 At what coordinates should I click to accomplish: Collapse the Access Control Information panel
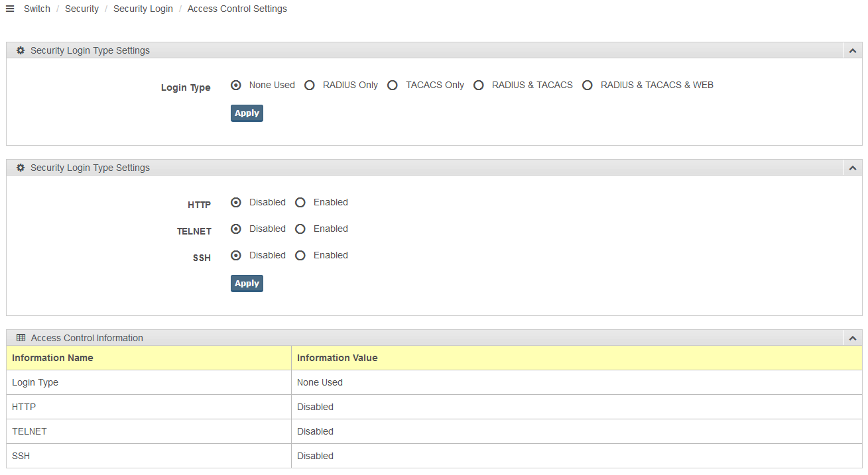pos(853,339)
